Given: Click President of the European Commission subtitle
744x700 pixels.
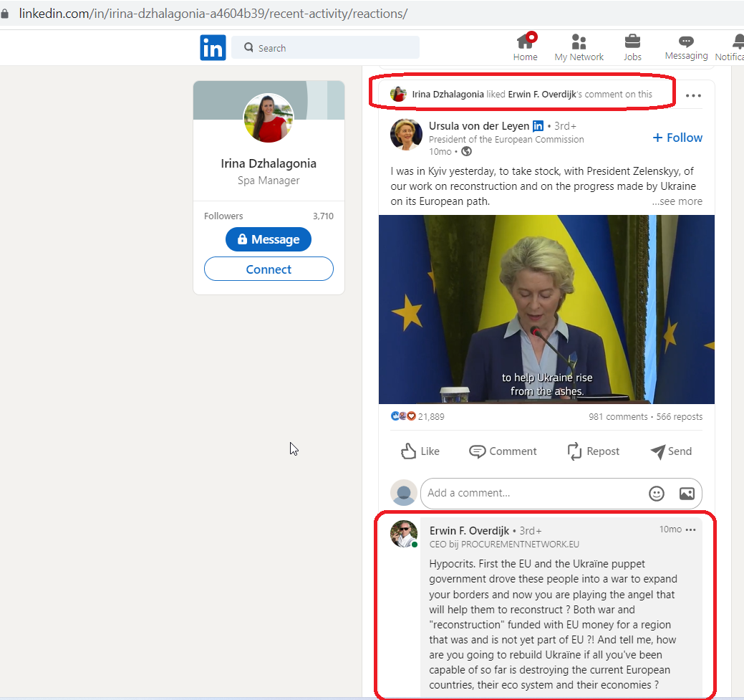Looking at the screenshot, I should point(506,139).
